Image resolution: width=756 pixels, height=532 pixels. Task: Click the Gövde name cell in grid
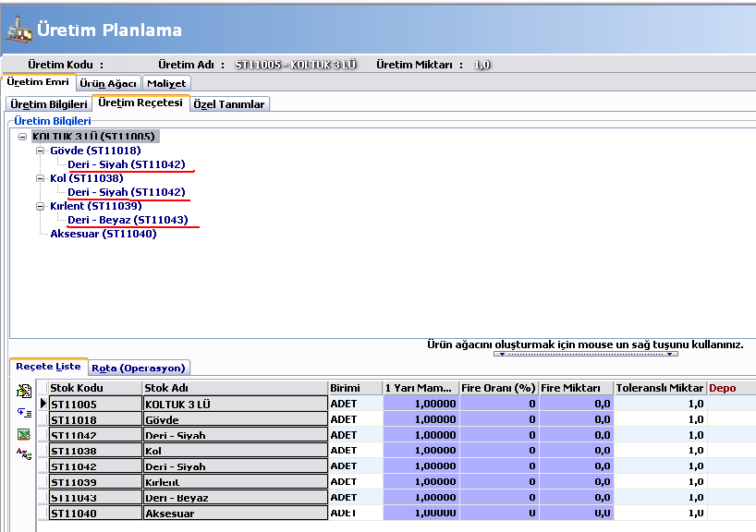click(x=236, y=419)
